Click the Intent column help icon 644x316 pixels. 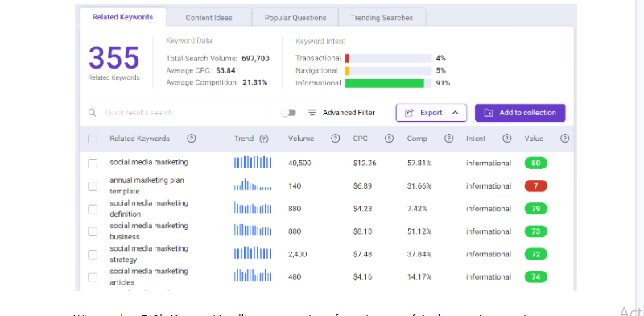click(x=507, y=139)
